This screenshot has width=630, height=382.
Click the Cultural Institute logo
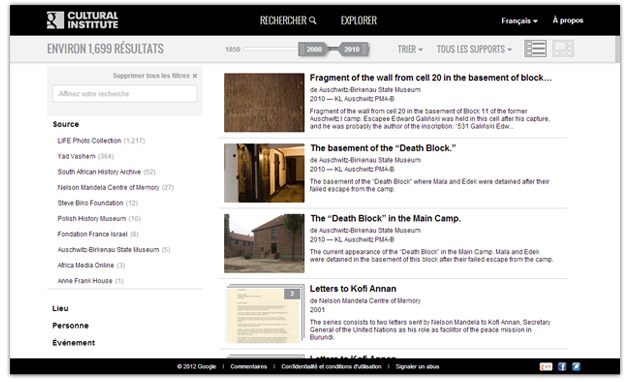[82, 20]
